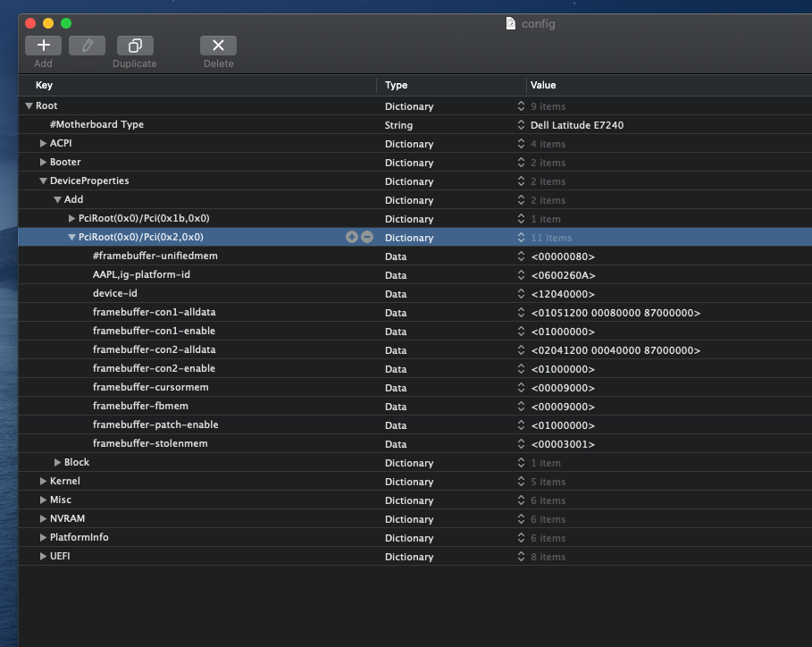The height and width of the screenshot is (647, 812).
Task: Click the Value column header
Action: tap(543, 86)
